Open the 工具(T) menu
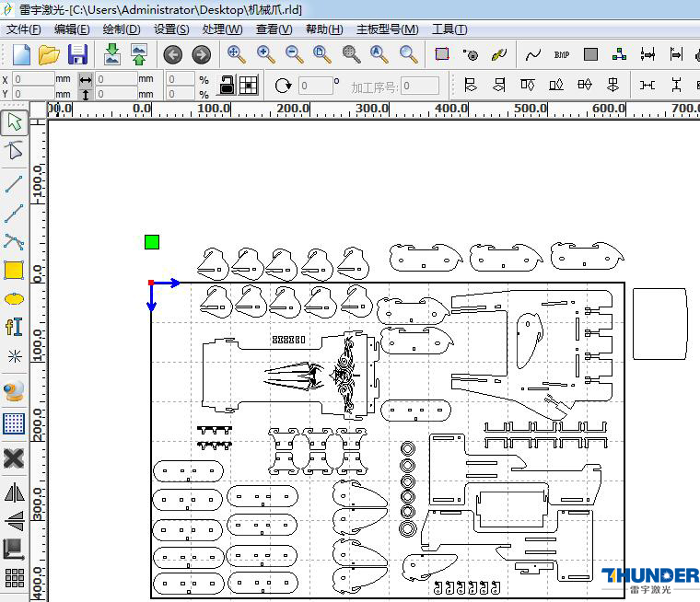700x602 pixels. (x=449, y=29)
